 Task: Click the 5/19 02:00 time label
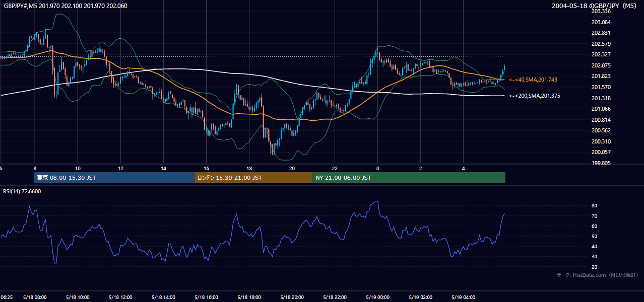[x=420, y=297]
